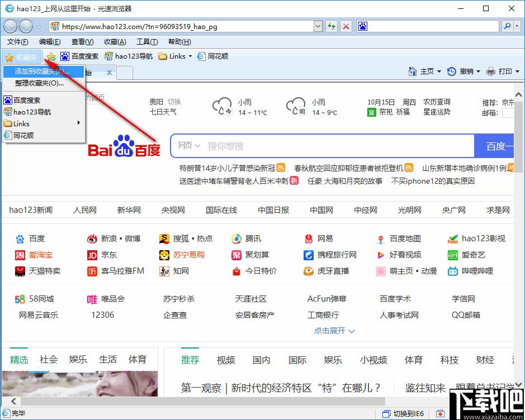Open the 主页 dropdown arrow
The height and width of the screenshot is (420, 525).
pyautogui.click(x=439, y=71)
